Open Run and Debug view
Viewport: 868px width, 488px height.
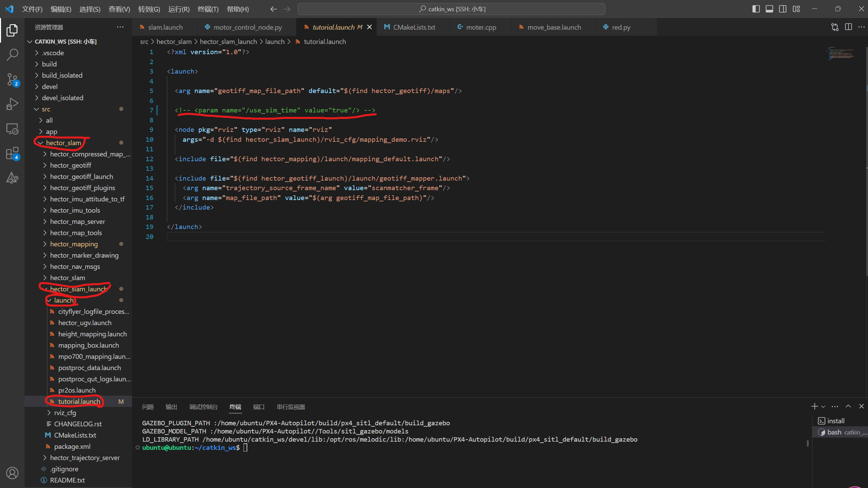tap(12, 104)
